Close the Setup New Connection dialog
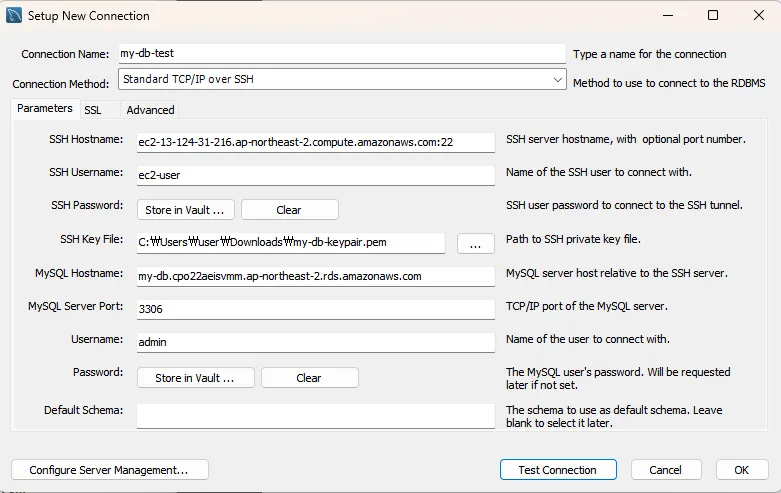Viewport: 781px width, 493px height. tap(757, 16)
